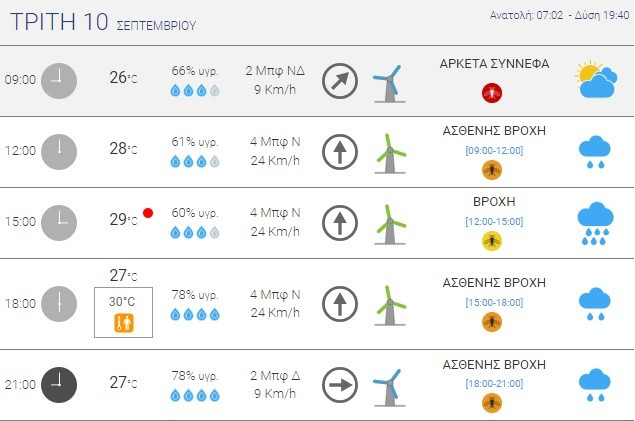Click the ΑΡΚΕΤΑ ΣΥΝΝΕΦΑ description at 09:00
This screenshot has width=635, height=421.
tap(494, 63)
